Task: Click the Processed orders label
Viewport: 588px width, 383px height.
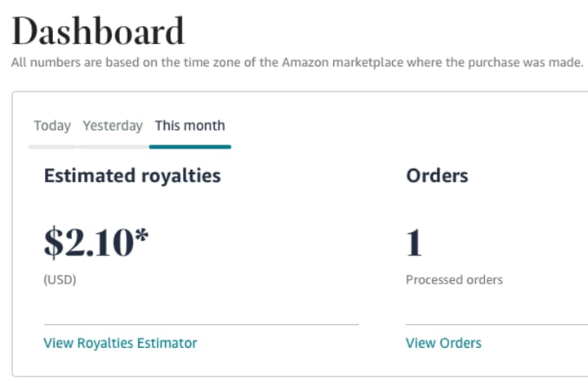Action: pos(454,279)
